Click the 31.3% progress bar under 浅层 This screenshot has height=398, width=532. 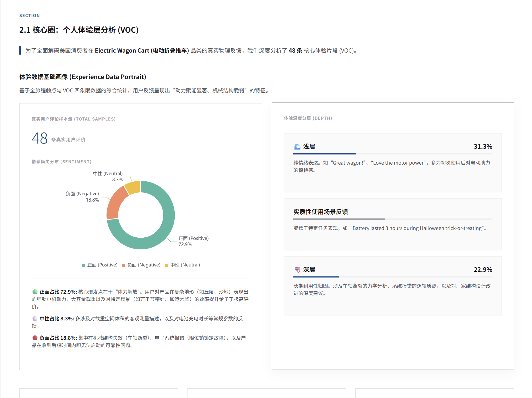click(324, 154)
